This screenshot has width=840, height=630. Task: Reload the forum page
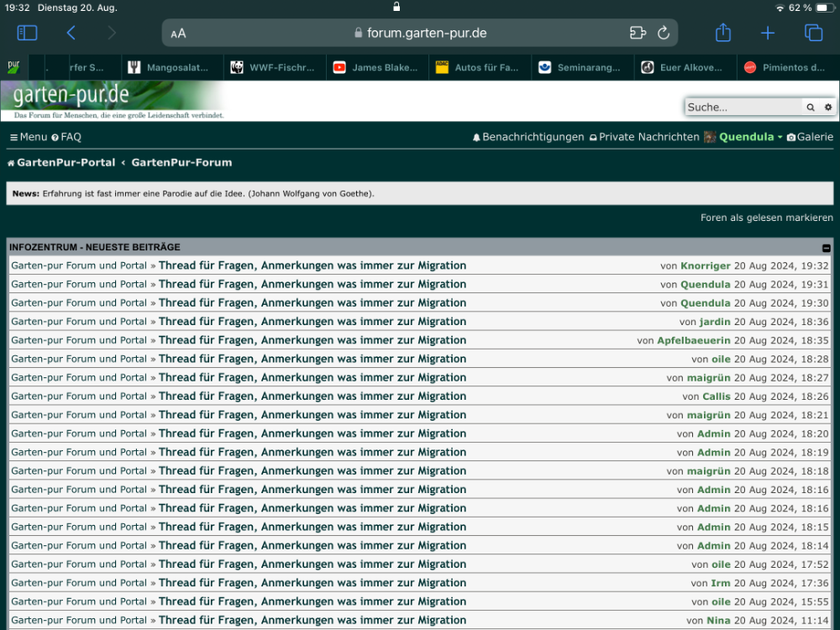[664, 34]
